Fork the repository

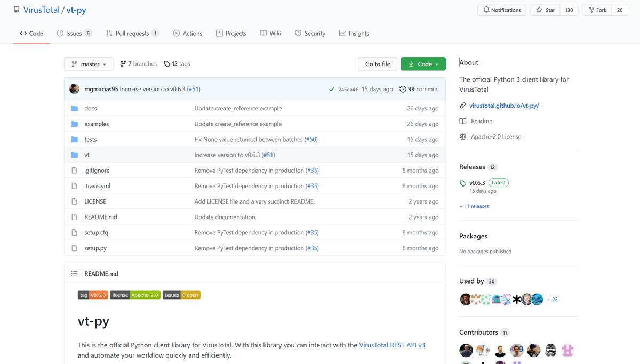597,10
